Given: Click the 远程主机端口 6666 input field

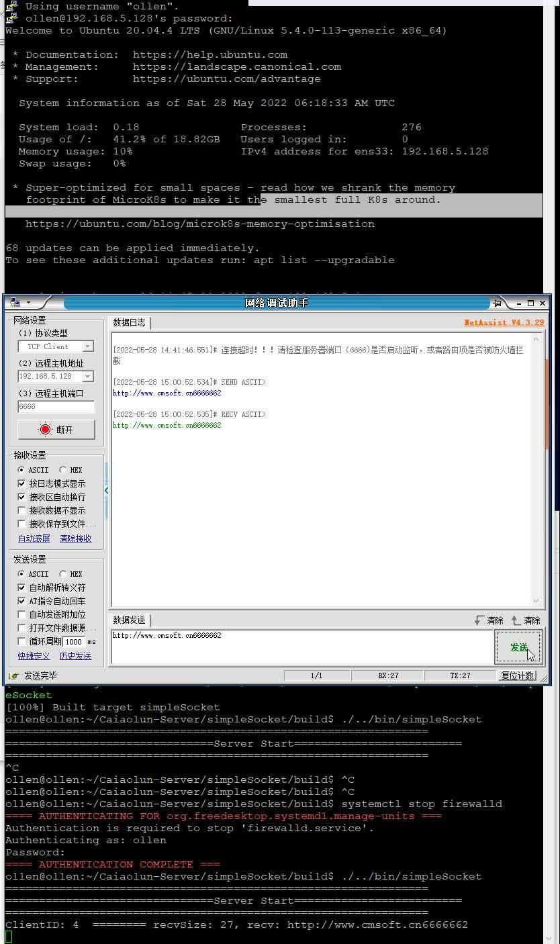Looking at the screenshot, I should coord(56,407).
